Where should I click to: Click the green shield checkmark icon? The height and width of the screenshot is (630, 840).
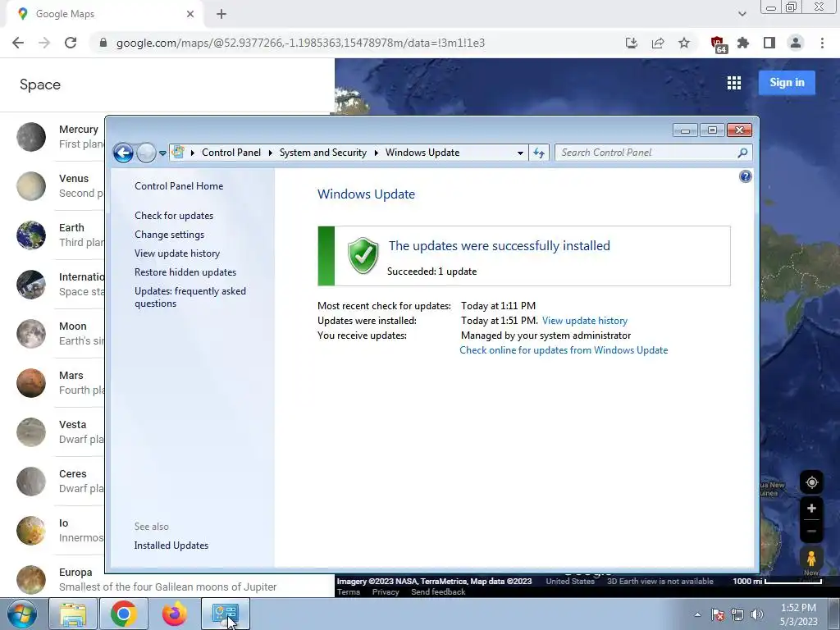point(363,256)
